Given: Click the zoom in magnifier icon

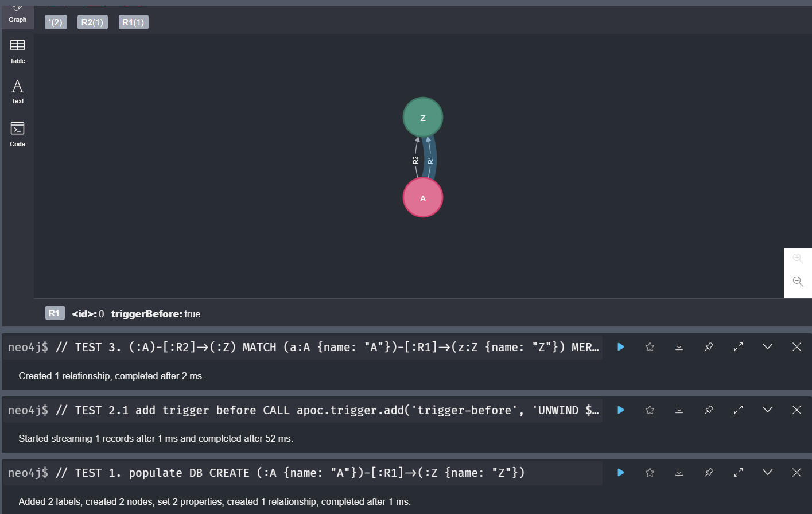Looking at the screenshot, I should click(x=798, y=258).
